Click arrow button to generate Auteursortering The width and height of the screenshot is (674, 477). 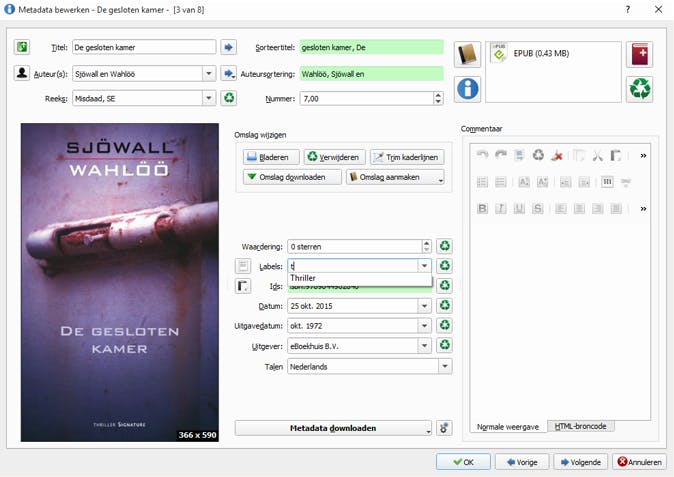(228, 73)
